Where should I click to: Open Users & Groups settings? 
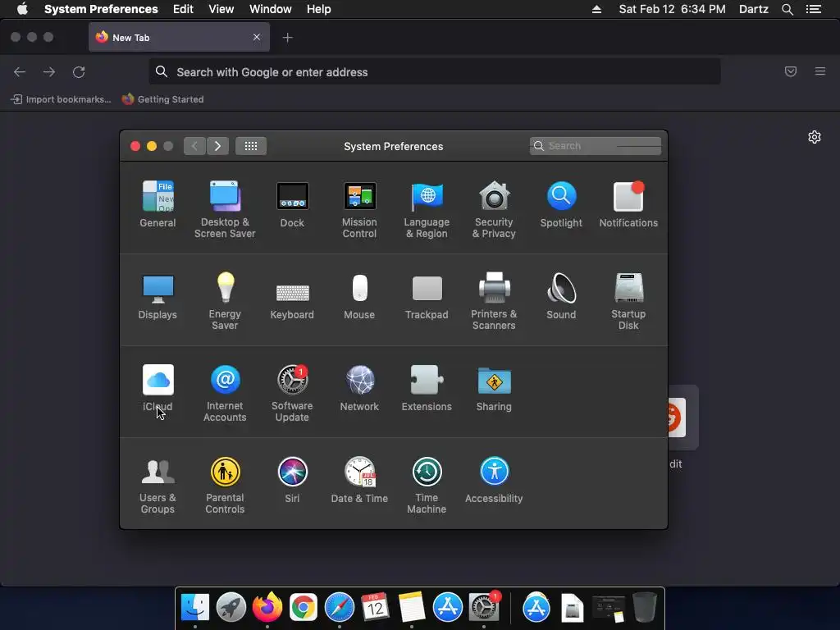pos(157,486)
